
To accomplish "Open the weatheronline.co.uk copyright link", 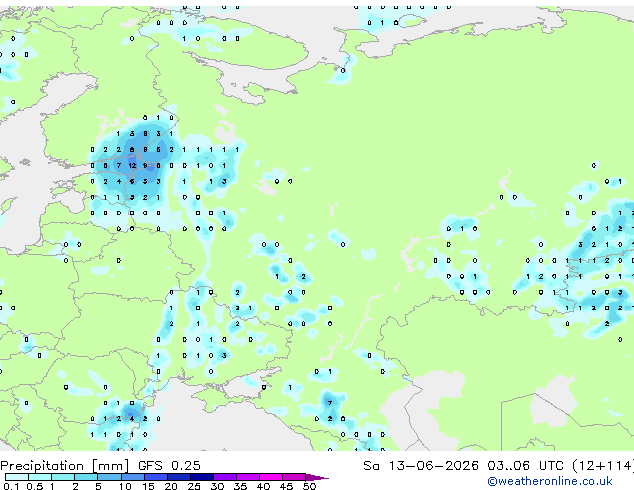I will pos(549,481).
